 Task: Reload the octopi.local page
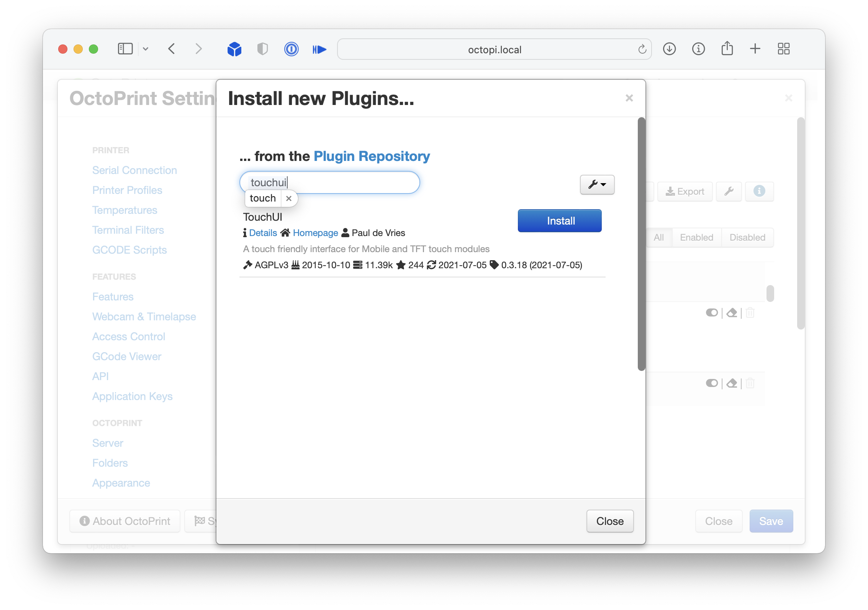[x=642, y=49]
